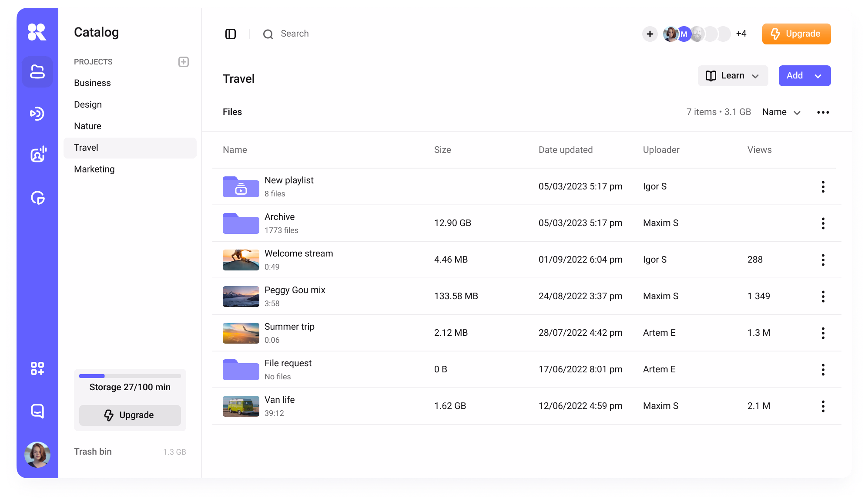
Task: Open the apps grid icon in sidebar
Action: pos(37,368)
